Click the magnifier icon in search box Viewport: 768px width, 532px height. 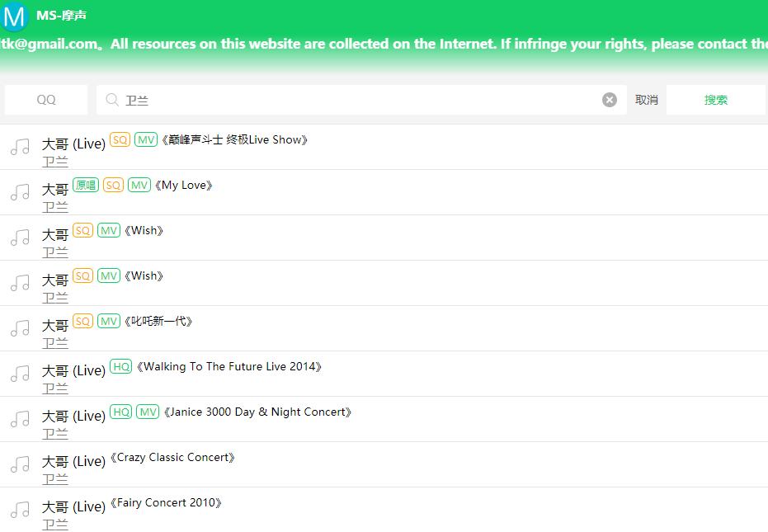point(112,100)
